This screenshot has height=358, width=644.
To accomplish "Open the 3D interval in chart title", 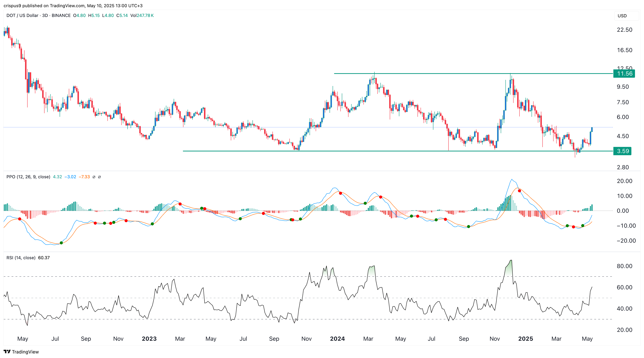I will (x=45, y=16).
